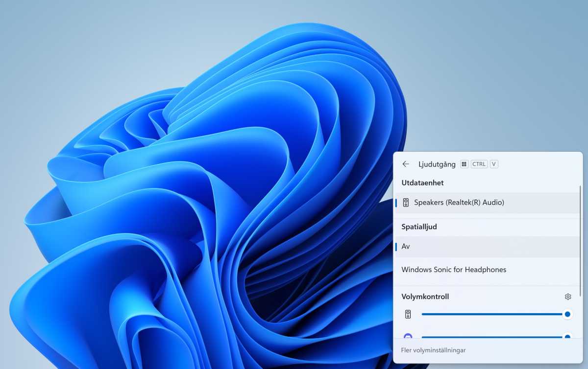Open volume mixer settings gear icon
The image size is (588, 369).
point(568,297)
